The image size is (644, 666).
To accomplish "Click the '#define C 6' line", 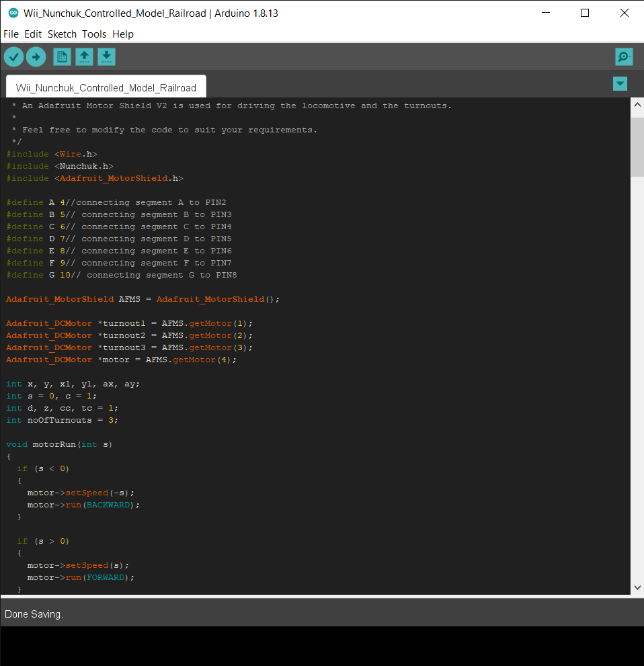I will coord(119,226).
